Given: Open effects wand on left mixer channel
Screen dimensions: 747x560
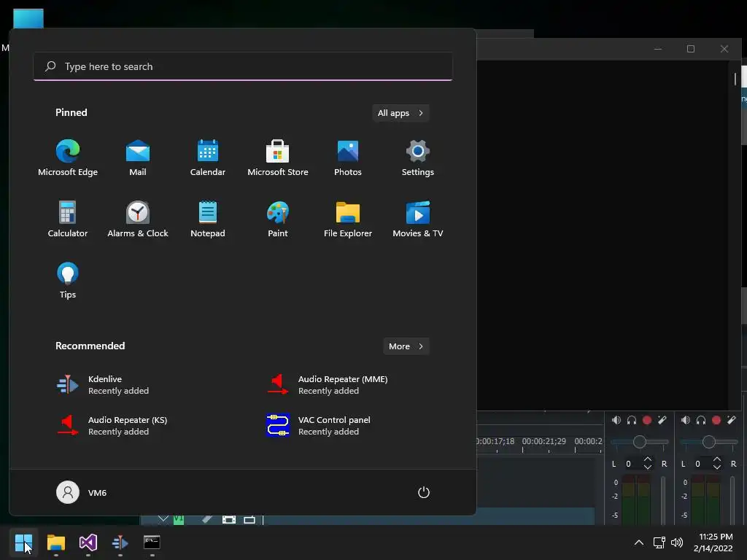Looking at the screenshot, I should pos(662,420).
